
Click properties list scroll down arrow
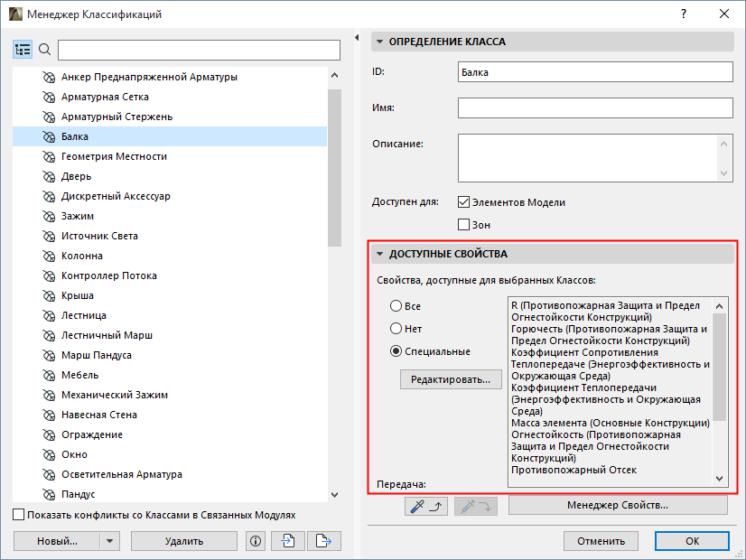click(x=719, y=479)
